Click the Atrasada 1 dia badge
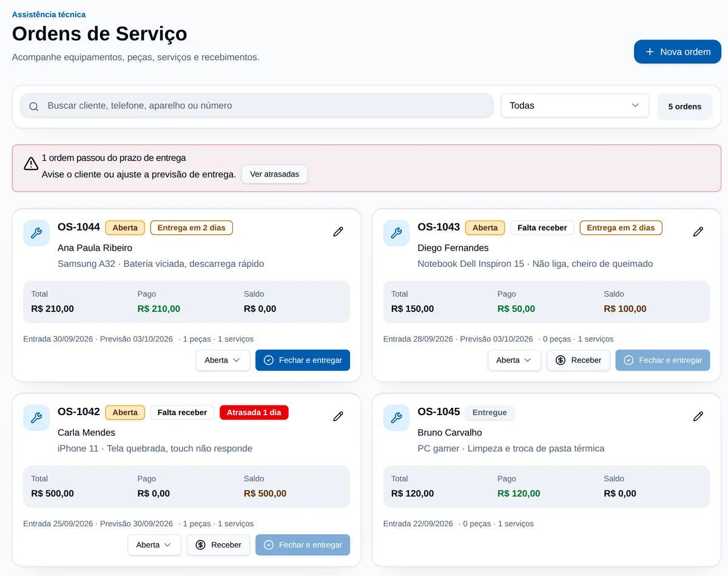This screenshot has width=728, height=576. click(254, 412)
